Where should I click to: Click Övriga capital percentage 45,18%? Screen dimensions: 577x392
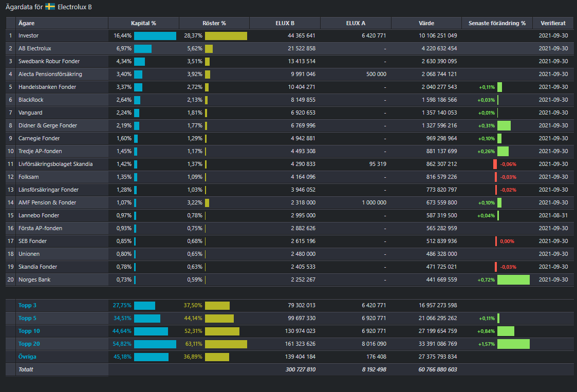click(x=122, y=357)
